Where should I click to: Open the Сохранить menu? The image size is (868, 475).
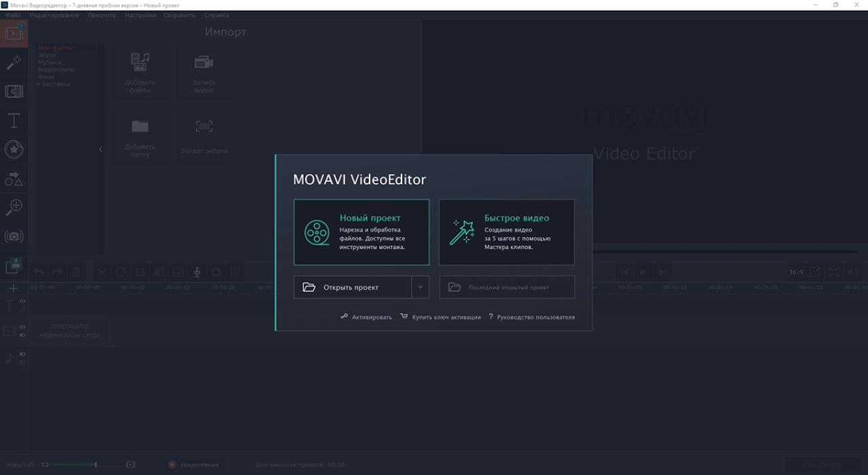click(180, 15)
